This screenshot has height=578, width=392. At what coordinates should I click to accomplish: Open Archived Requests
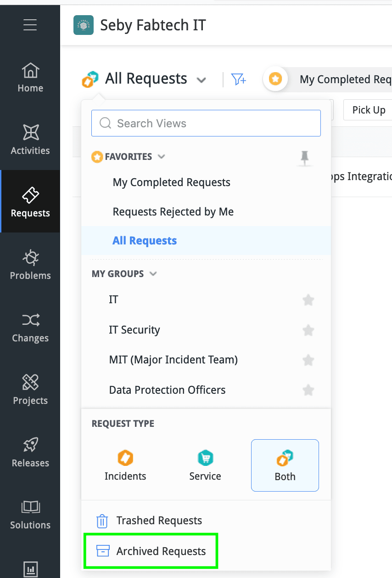161,551
